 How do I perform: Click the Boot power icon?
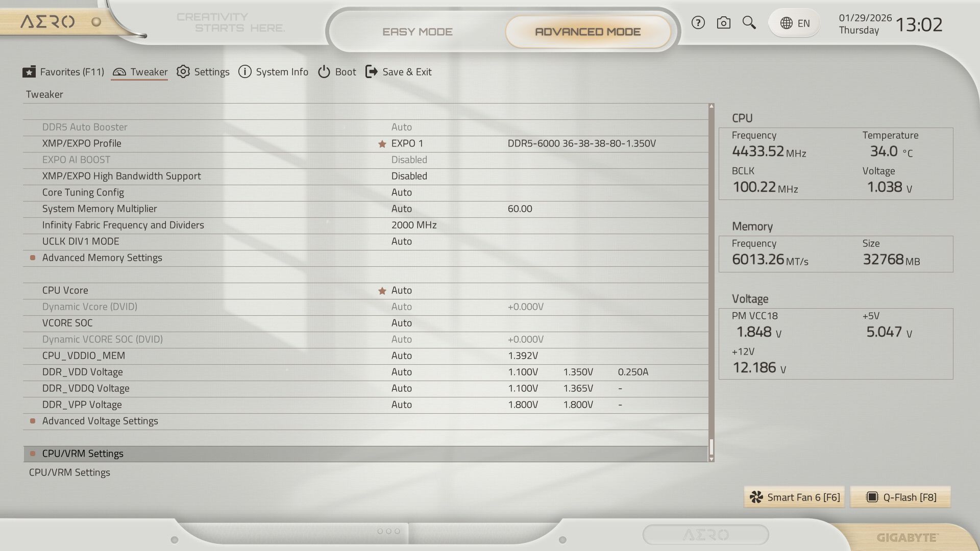(x=324, y=72)
